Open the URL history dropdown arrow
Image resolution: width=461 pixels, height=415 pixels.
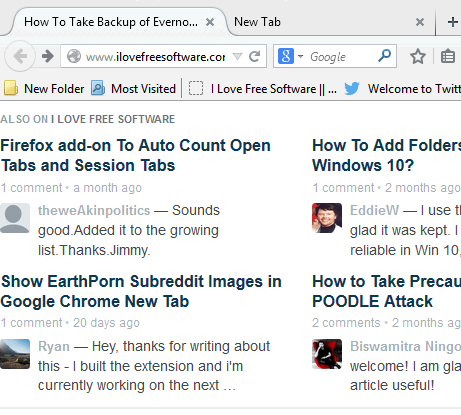237,56
